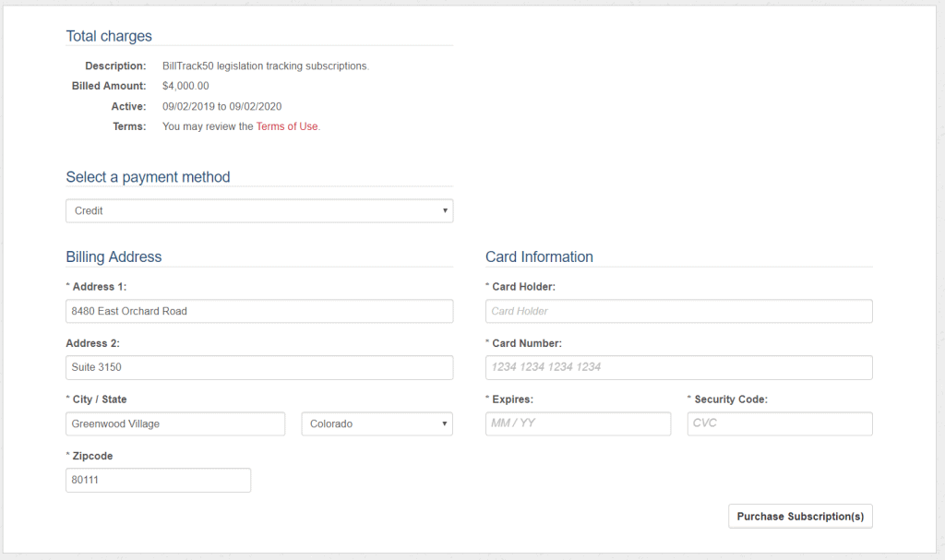Open the Colorado state dropdown
Image resolution: width=945 pixels, height=560 pixels.
point(377,424)
